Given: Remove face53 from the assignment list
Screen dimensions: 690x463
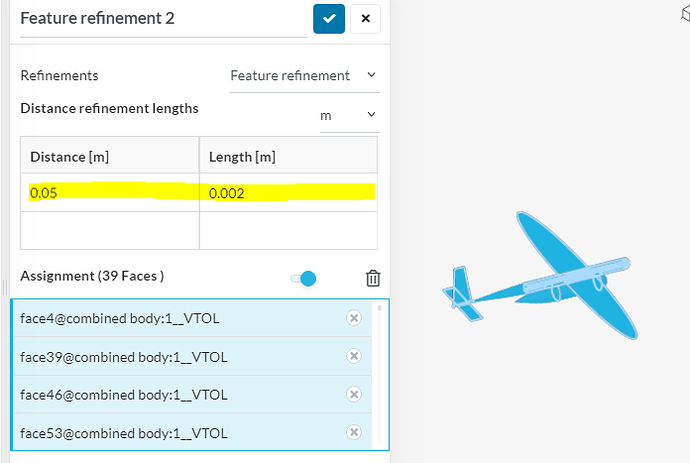Looking at the screenshot, I should 353,433.
